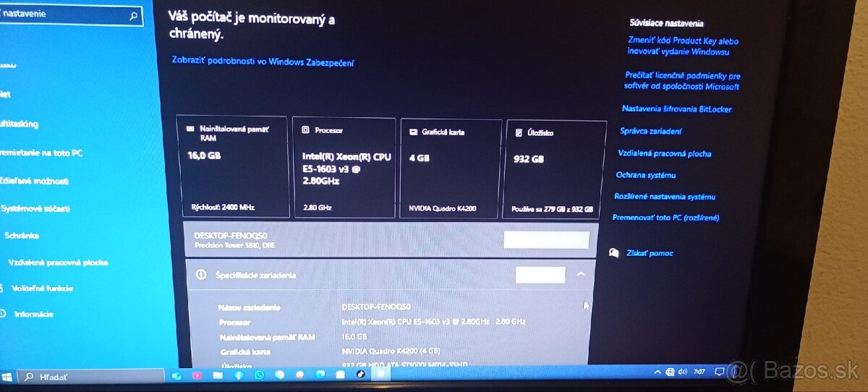Open Premenovať toto PC (rozšírené) link

pos(665,218)
